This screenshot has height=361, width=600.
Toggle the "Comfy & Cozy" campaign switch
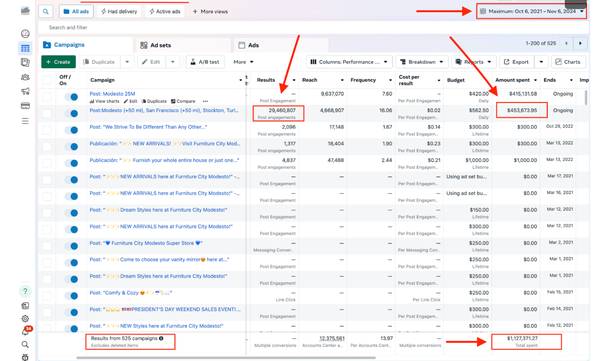pyautogui.click(x=72, y=296)
